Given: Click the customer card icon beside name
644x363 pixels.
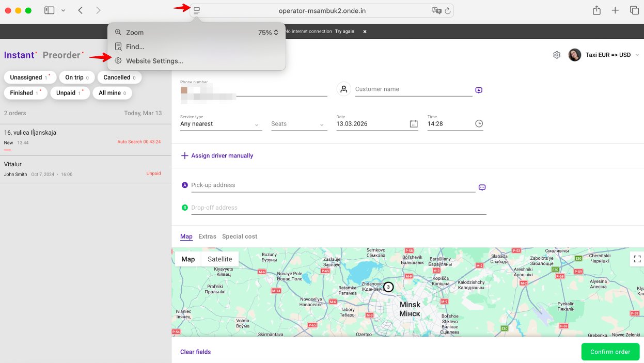Looking at the screenshot, I should pos(479,90).
